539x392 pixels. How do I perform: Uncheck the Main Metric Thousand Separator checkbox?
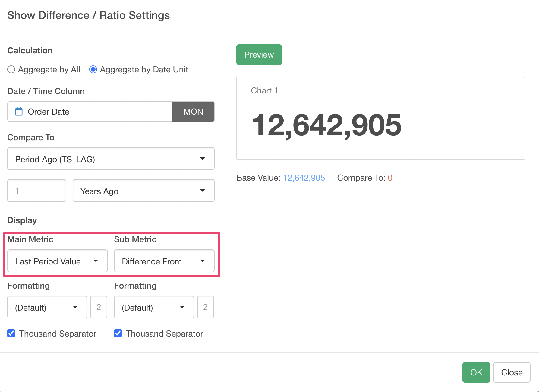click(x=11, y=333)
